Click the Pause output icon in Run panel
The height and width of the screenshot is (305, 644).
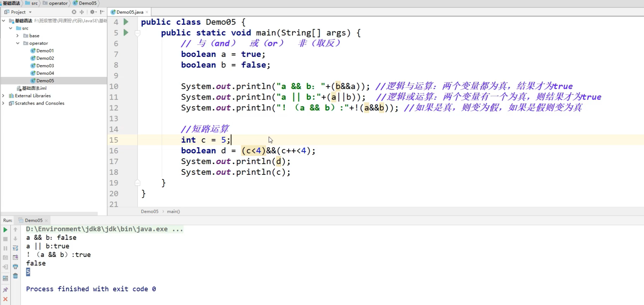click(x=5, y=248)
